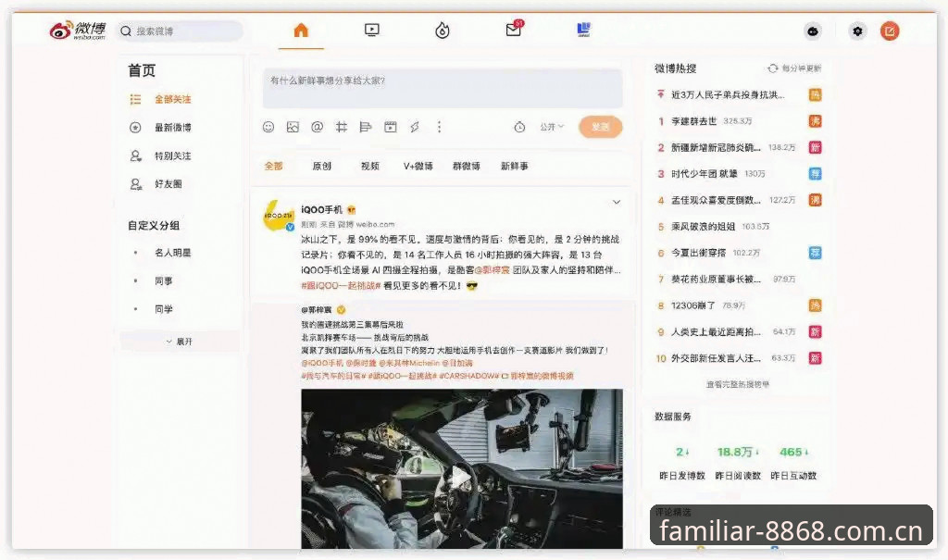The height and width of the screenshot is (560, 948).
Task: Open the iQOO手机 account name link
Action: point(321,210)
